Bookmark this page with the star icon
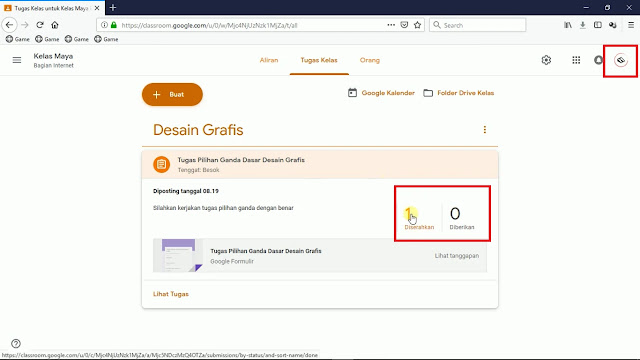 coord(417,25)
